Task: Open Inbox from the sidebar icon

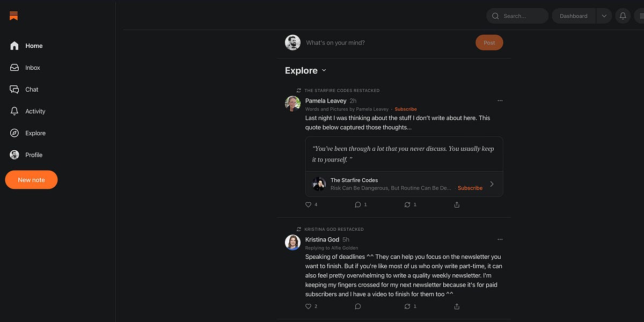Action: click(x=14, y=67)
